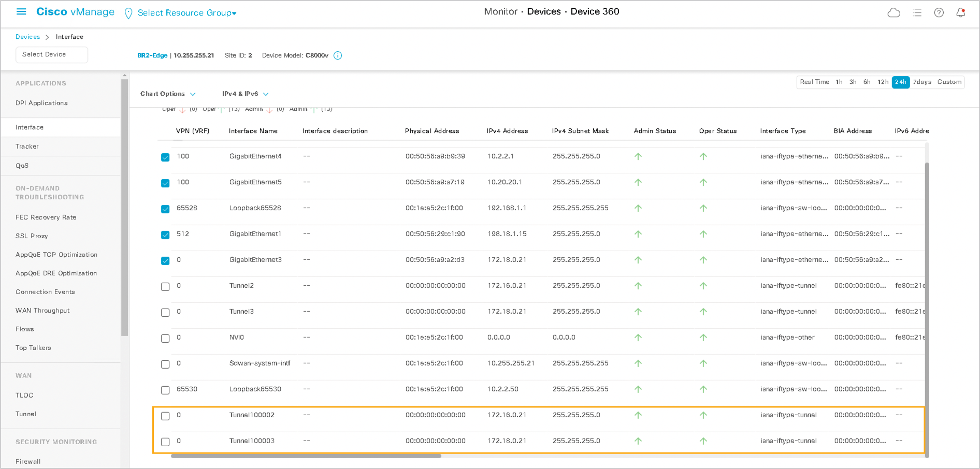Open the help question mark icon
Image resolution: width=980 pixels, height=469 pixels.
pyautogui.click(x=939, y=12)
